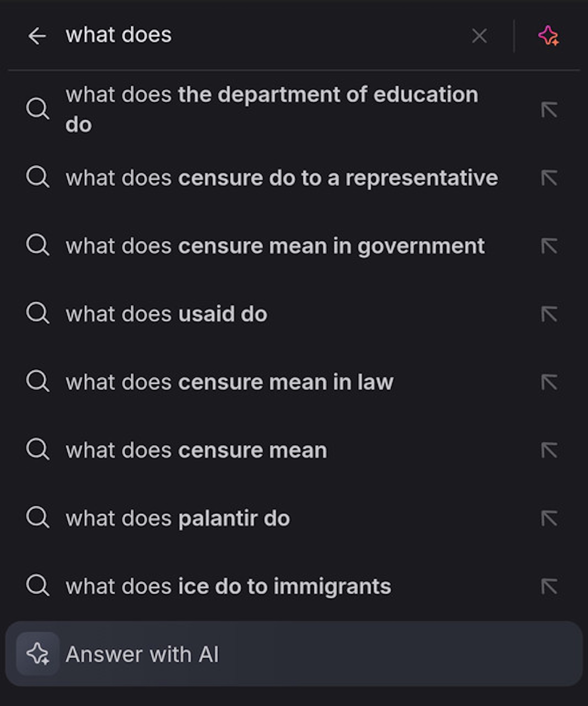This screenshot has height=706, width=588.
Task: Pick the 'what does usaid do' suggestion
Action: 166,314
